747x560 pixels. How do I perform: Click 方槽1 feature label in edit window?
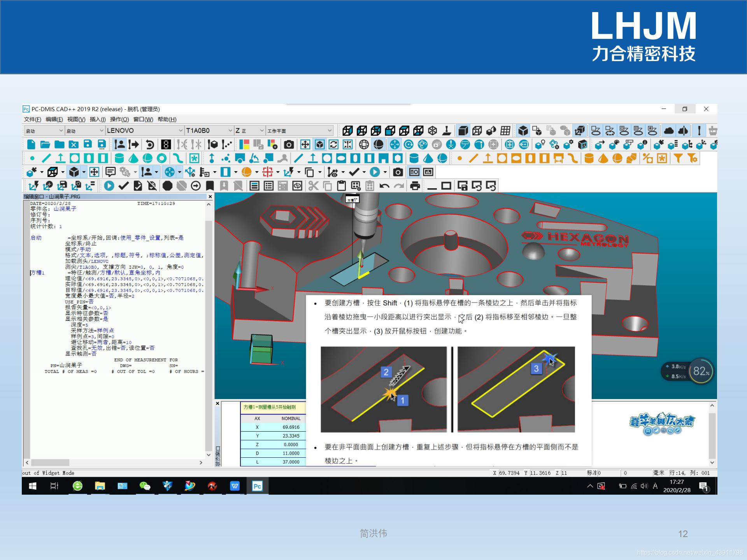click(x=38, y=273)
